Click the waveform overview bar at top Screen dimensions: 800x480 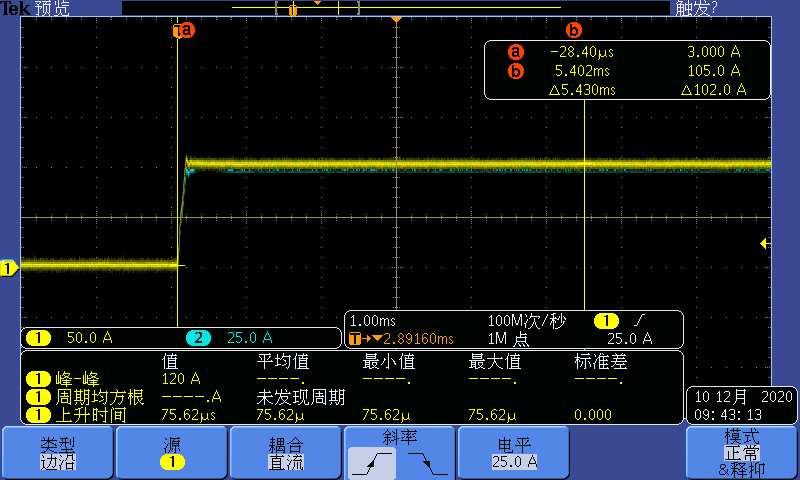click(395, 8)
